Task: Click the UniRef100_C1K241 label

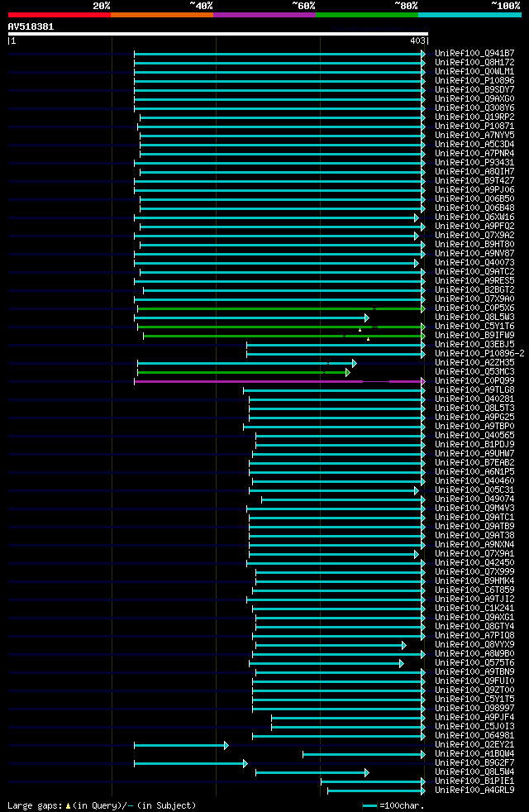Action: (x=474, y=609)
